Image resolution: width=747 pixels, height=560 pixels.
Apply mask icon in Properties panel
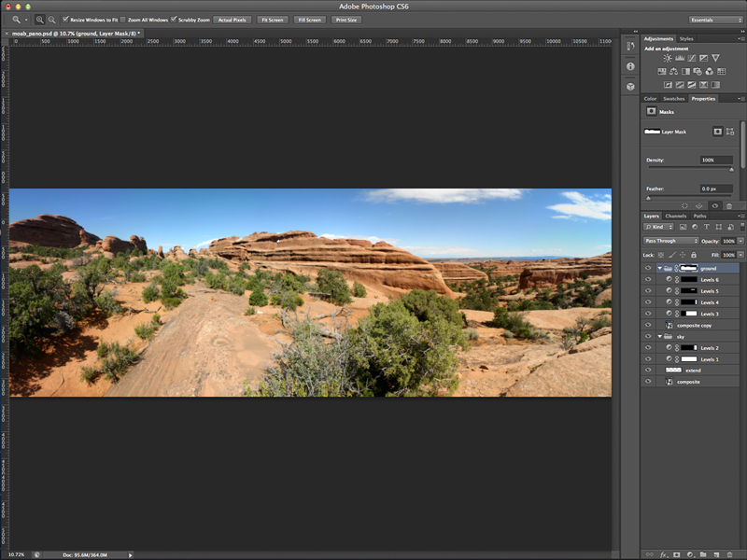[x=698, y=205]
